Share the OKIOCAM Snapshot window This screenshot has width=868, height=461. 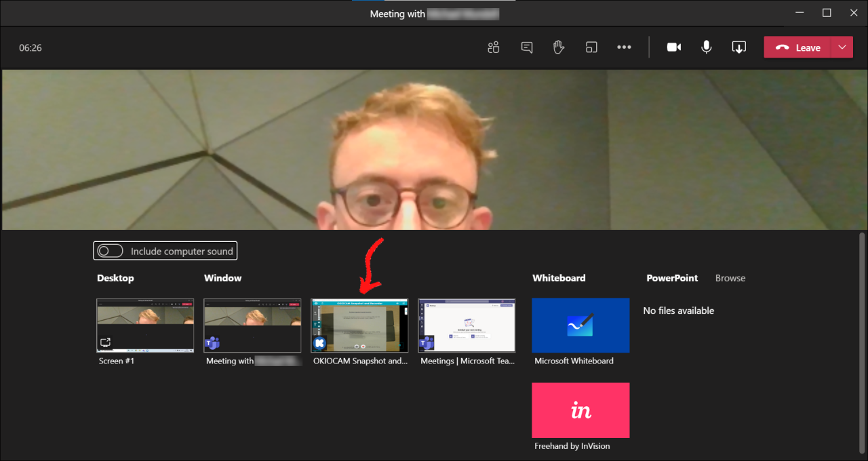pos(359,325)
